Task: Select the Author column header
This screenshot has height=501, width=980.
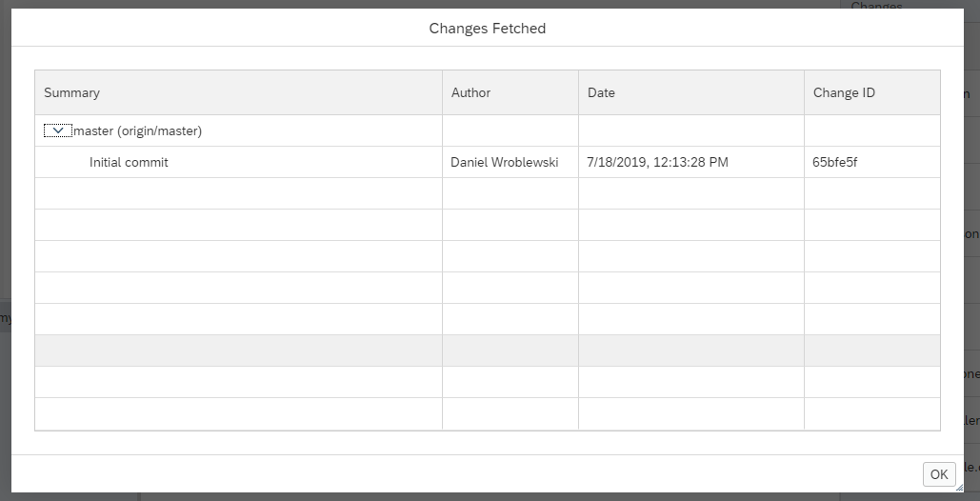Action: tap(510, 92)
